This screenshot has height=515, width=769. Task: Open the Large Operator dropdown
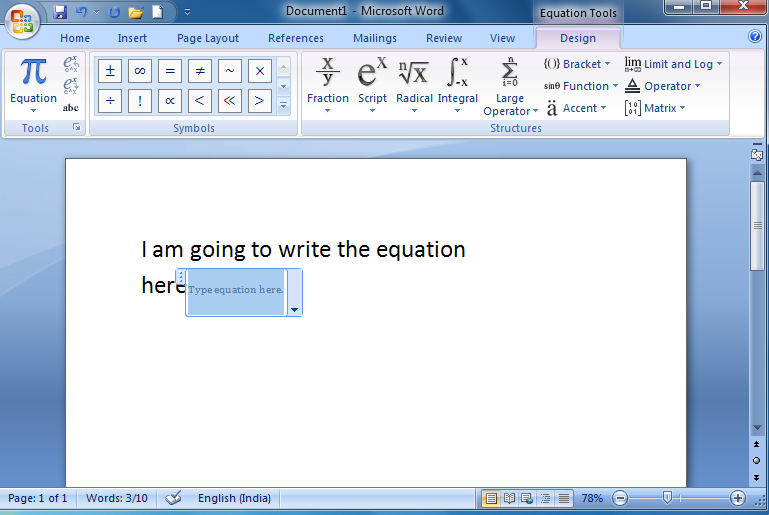pos(510,86)
